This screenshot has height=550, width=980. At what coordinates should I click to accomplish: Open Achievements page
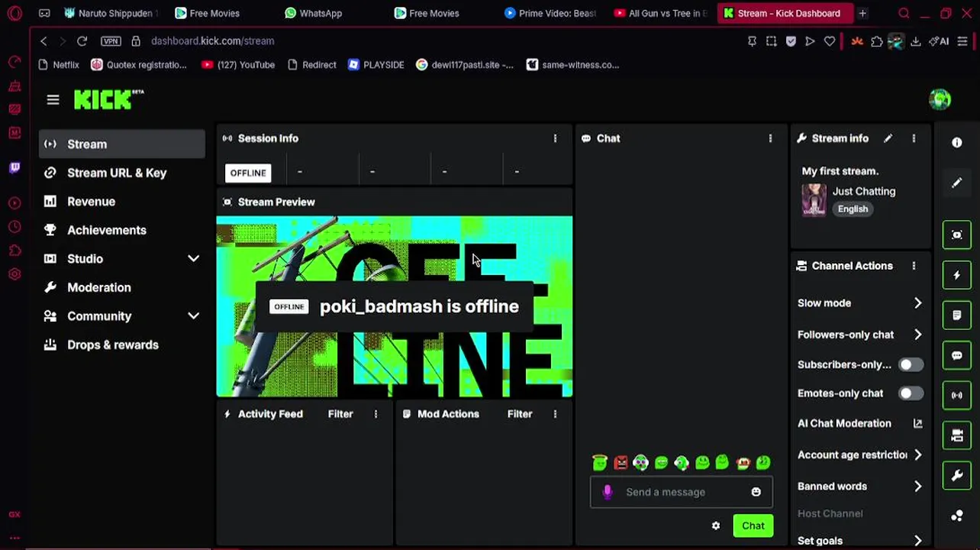pyautogui.click(x=122, y=230)
